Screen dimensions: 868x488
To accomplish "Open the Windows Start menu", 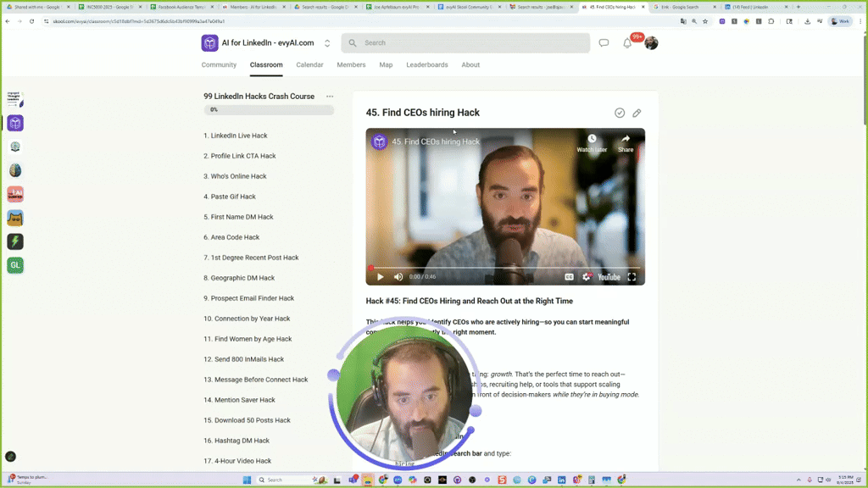I will tap(247, 480).
